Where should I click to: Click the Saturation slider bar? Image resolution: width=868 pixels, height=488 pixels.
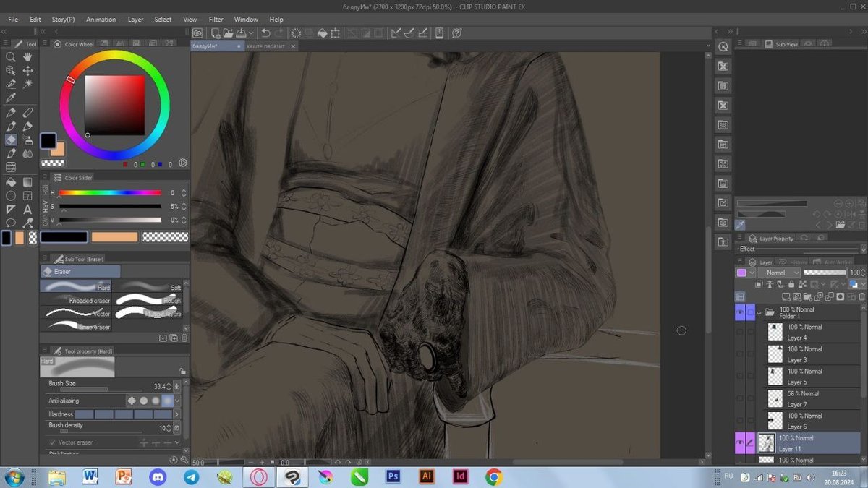tap(110, 206)
